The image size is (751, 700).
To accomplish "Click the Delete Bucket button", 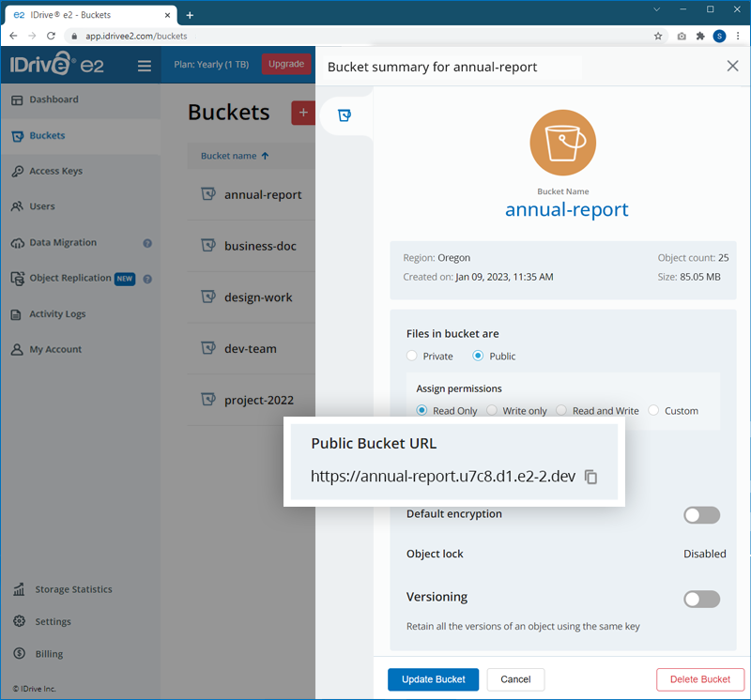I will tap(699, 679).
